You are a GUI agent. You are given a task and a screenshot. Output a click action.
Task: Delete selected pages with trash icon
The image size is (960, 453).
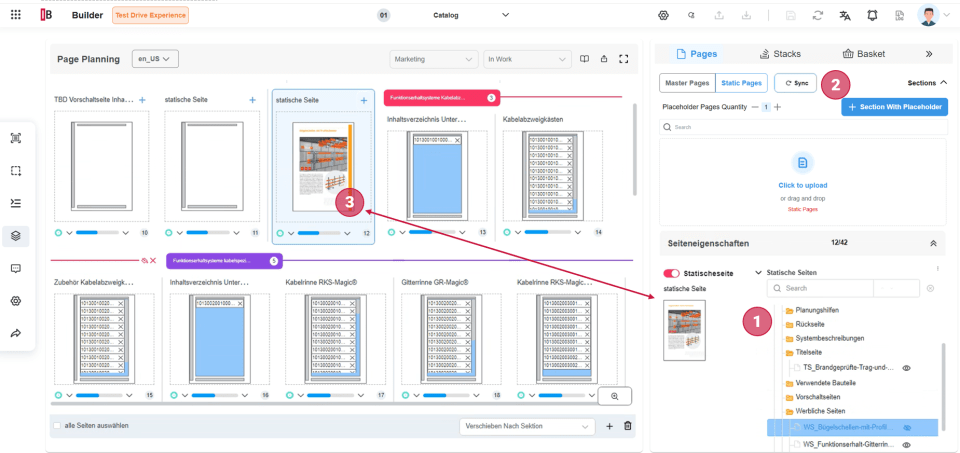[628, 427]
